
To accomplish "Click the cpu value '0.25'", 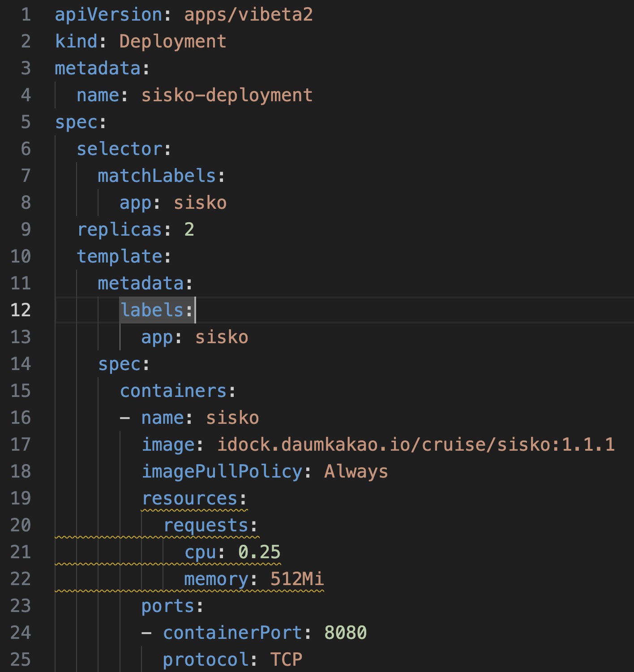I will (259, 552).
